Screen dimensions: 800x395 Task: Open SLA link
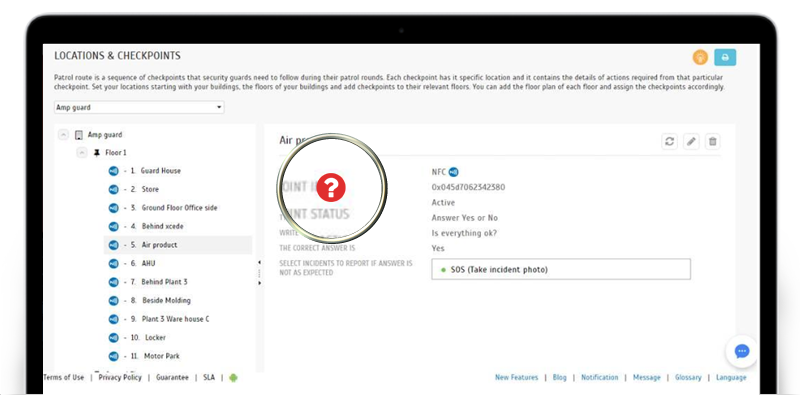pos(209,378)
